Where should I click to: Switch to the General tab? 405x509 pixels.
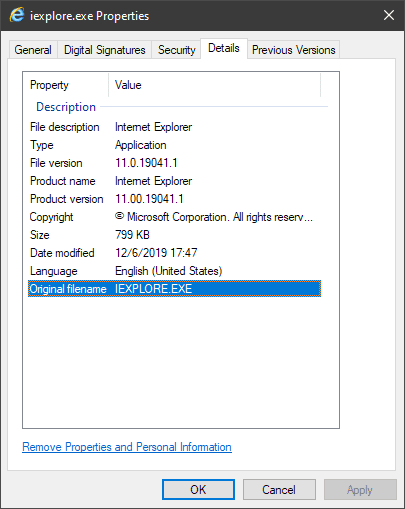[x=33, y=50]
